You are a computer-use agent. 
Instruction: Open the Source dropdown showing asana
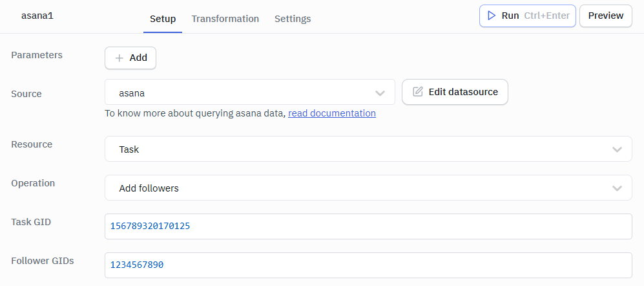tap(250, 92)
